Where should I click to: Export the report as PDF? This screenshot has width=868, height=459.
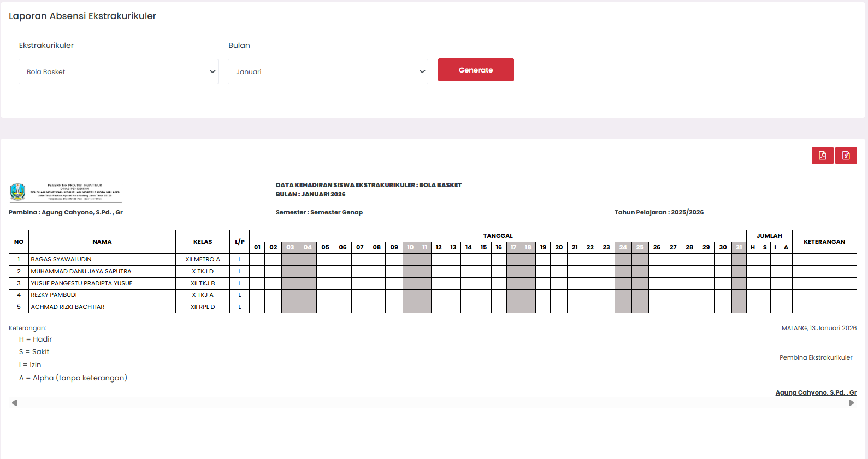[x=822, y=156]
